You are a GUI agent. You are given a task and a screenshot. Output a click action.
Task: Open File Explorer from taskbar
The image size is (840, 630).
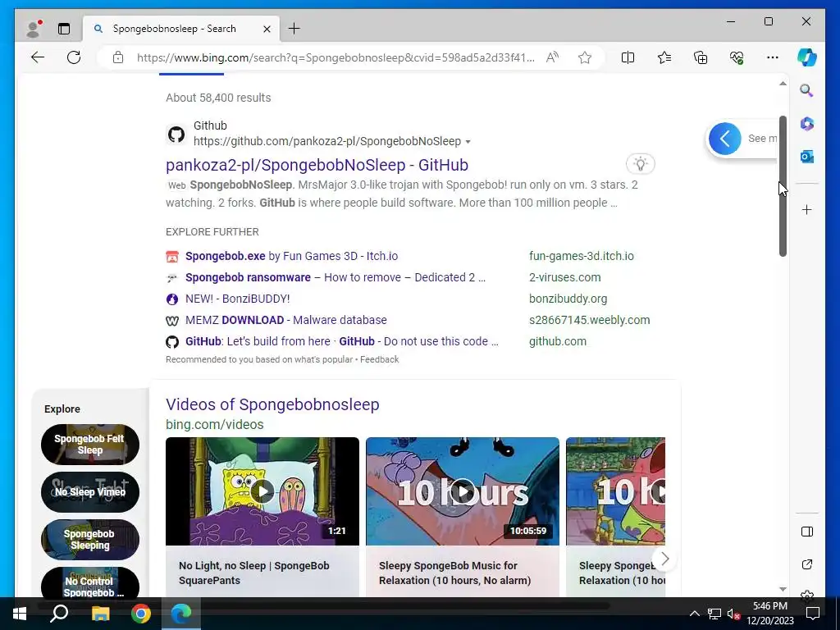(100, 614)
